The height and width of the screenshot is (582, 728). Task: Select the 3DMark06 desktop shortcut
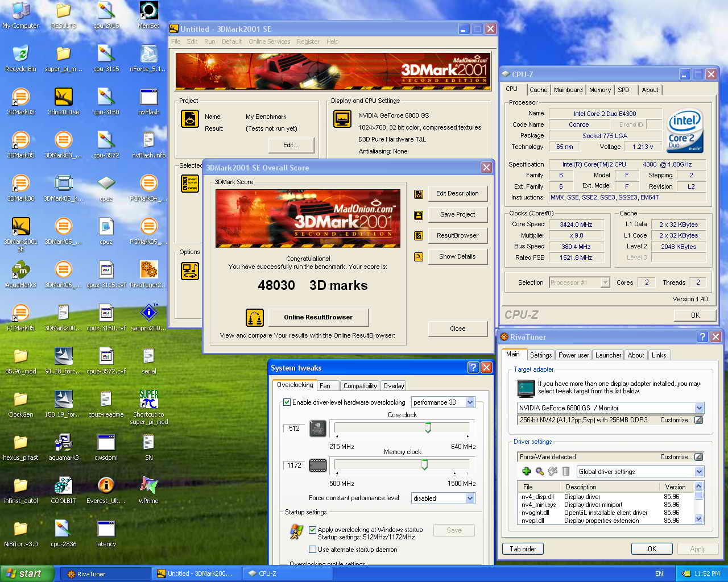pos(20,188)
